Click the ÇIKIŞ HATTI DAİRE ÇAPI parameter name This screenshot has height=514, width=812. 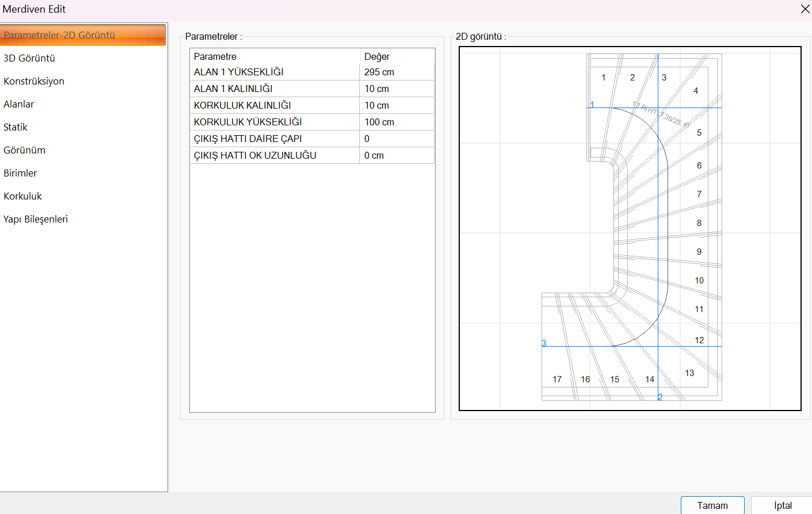(x=248, y=139)
